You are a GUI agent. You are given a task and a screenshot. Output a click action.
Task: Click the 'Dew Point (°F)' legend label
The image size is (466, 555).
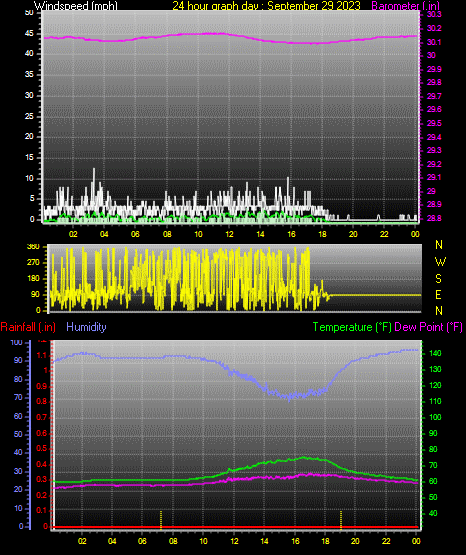(428, 327)
